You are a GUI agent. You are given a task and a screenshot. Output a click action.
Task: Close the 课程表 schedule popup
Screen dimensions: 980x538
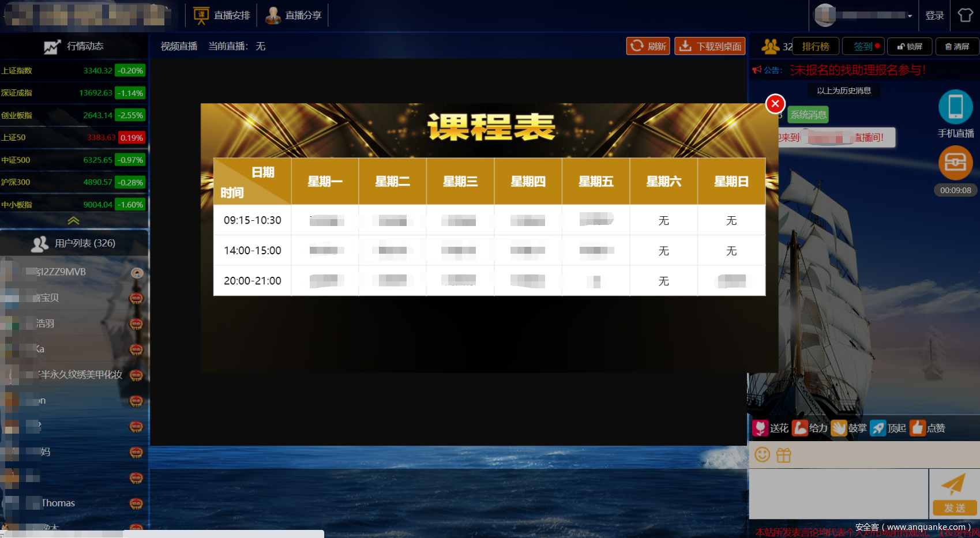pos(775,104)
